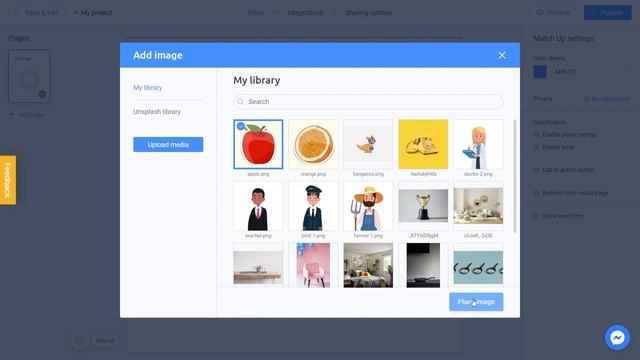The image size is (640, 360).
Task: Select the pilot 1.png thumbnail
Action: click(x=313, y=206)
